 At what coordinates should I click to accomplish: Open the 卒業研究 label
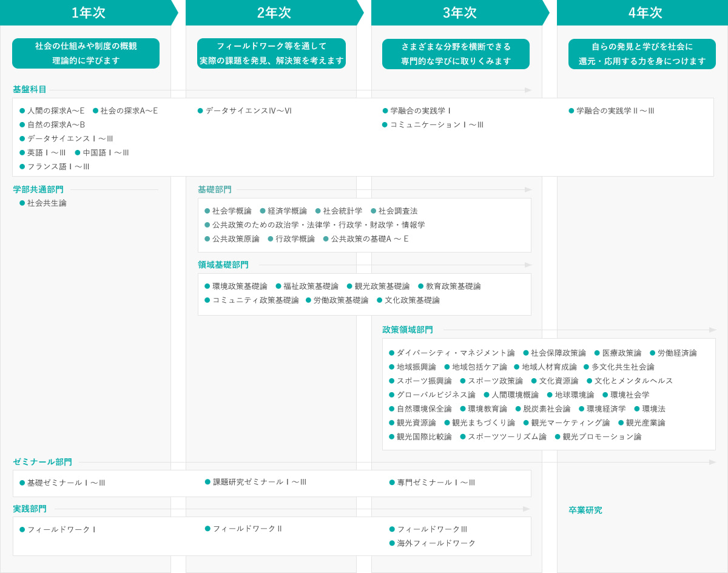(x=585, y=510)
